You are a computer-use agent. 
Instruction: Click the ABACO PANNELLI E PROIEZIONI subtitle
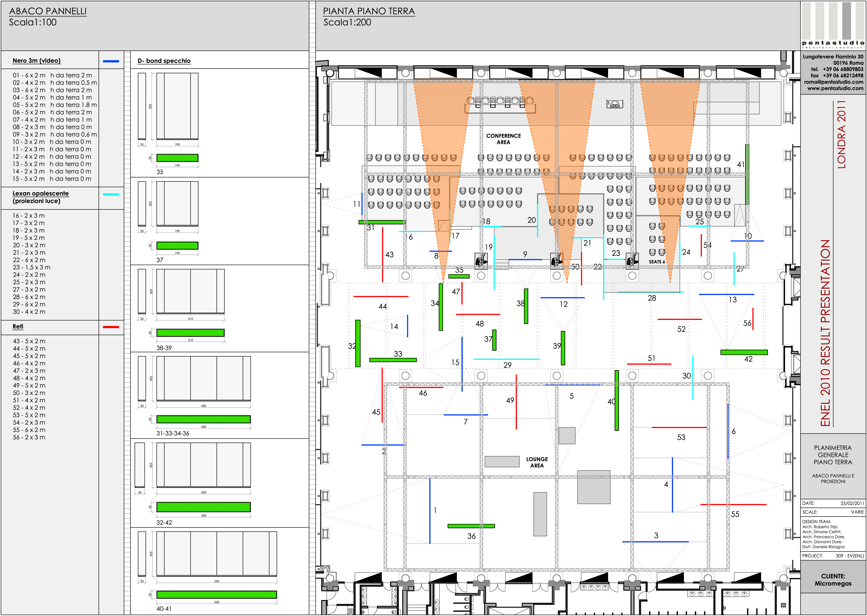point(833,479)
